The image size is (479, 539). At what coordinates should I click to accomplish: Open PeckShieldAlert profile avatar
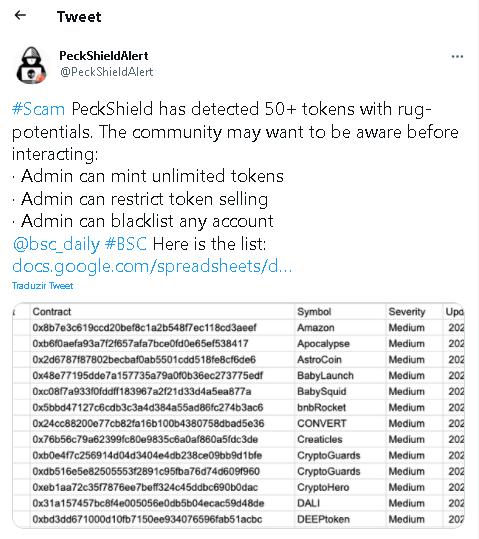coord(31,65)
